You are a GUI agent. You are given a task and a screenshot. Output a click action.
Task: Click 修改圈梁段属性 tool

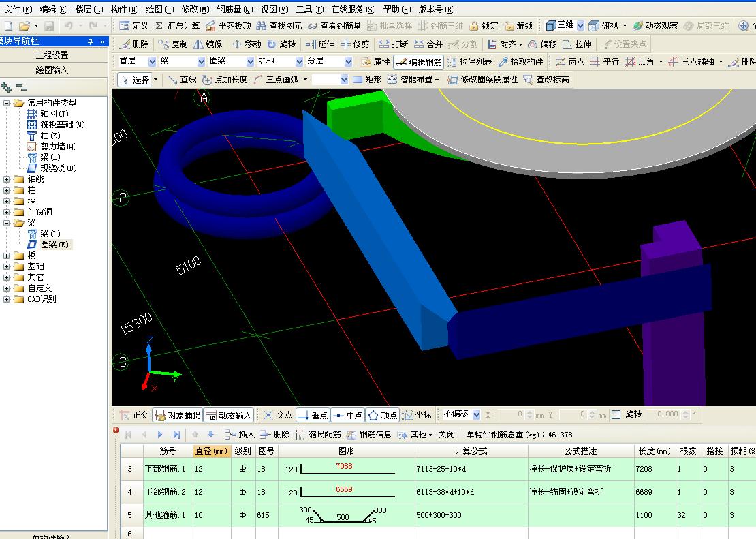tap(483, 80)
